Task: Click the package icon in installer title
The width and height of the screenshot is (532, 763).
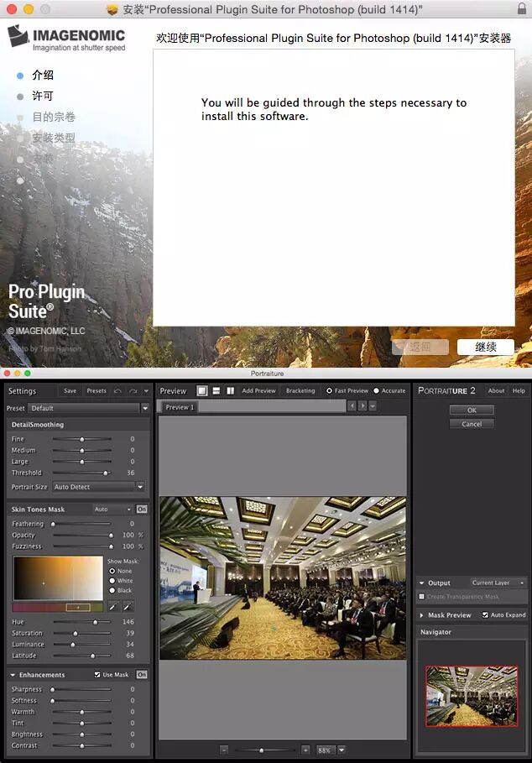Action: [x=112, y=9]
